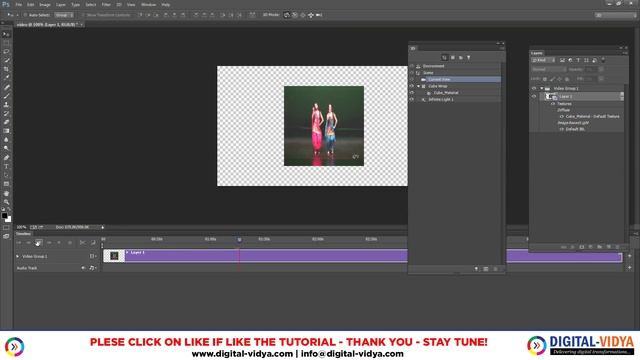Hide Infinite Light 1 visibility

[x=412, y=100]
